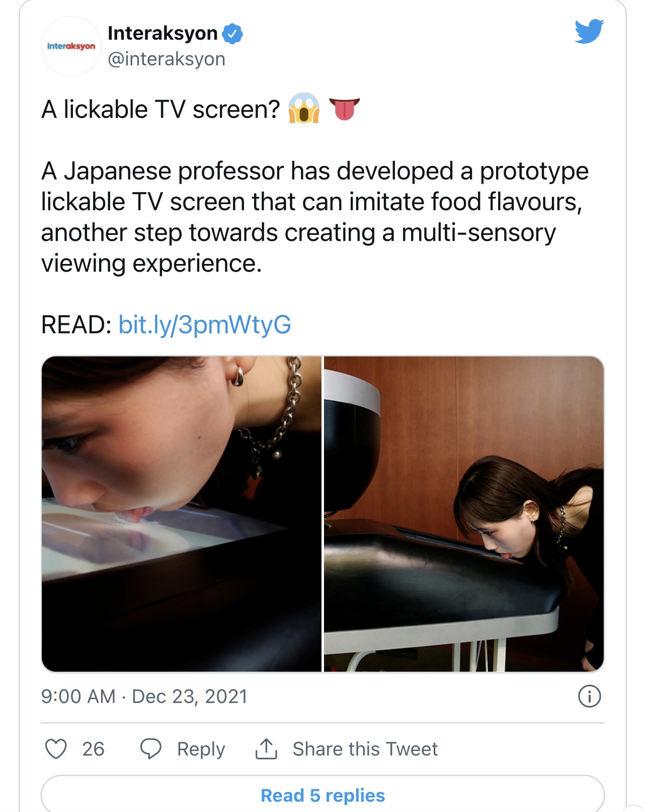Click Share this Tweet text

(x=365, y=749)
